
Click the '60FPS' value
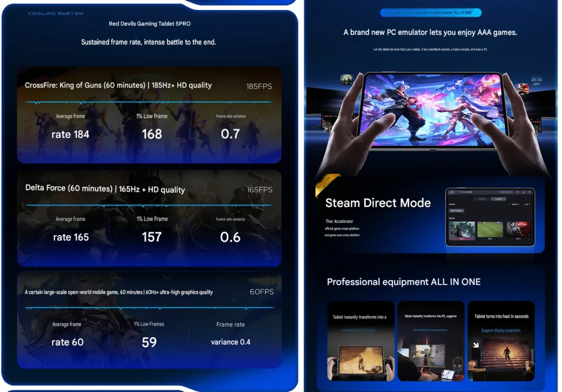click(x=262, y=292)
